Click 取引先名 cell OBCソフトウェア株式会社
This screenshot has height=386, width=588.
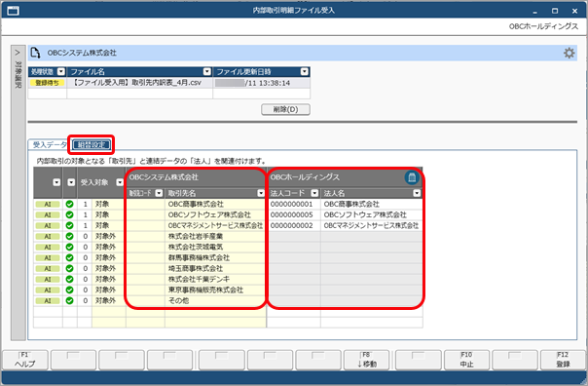point(215,215)
